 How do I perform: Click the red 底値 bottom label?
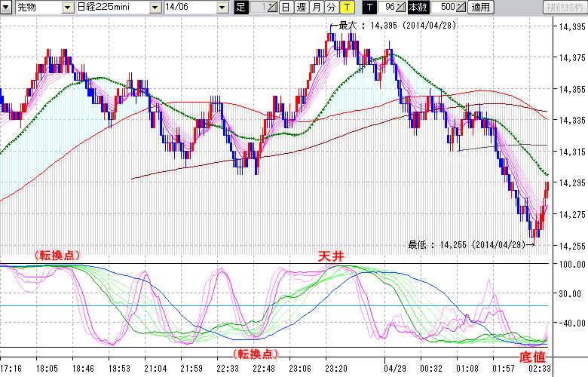pos(534,356)
